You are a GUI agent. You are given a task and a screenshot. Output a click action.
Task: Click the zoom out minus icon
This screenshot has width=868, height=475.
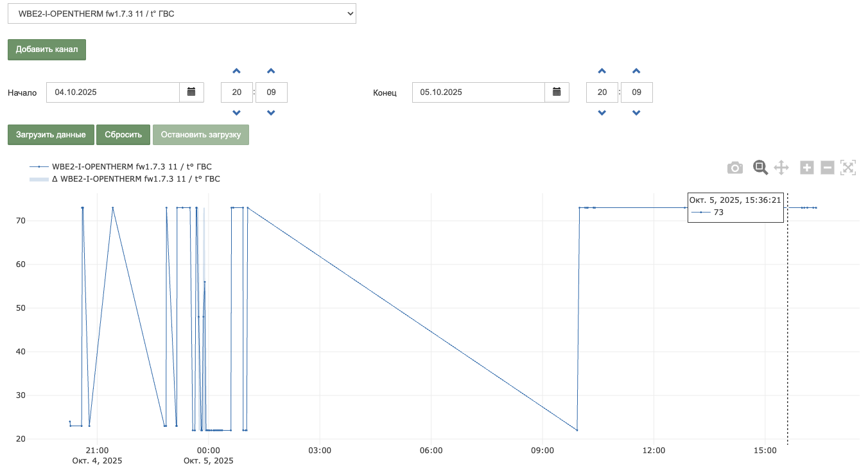pos(828,168)
